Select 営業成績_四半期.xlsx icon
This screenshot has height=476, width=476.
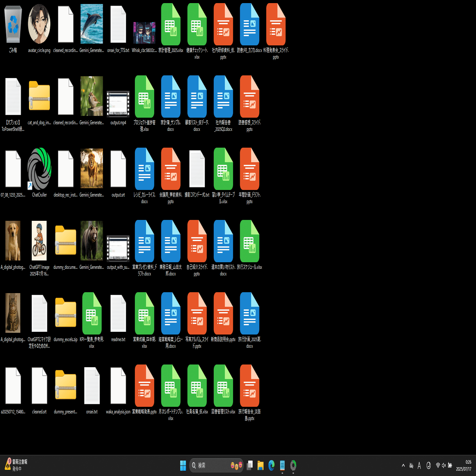[145, 313]
